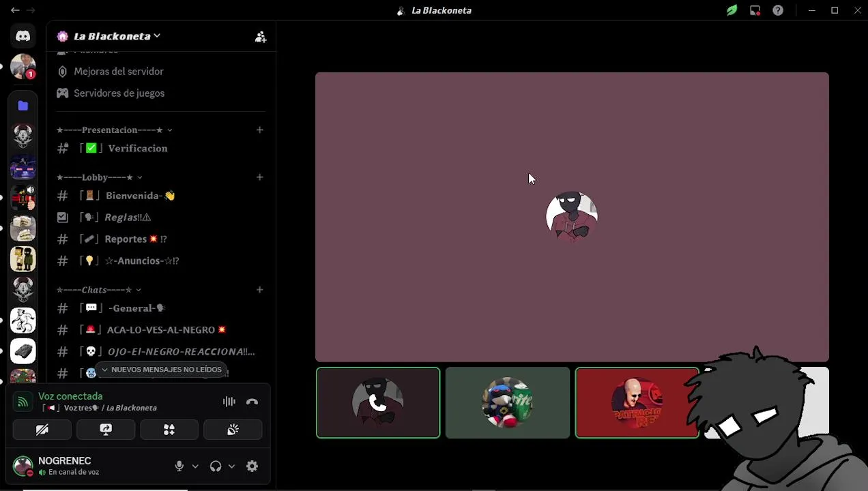Open OJO-El-NEGRO-REACCIONA channel
The height and width of the screenshot is (491, 868).
click(160, 352)
